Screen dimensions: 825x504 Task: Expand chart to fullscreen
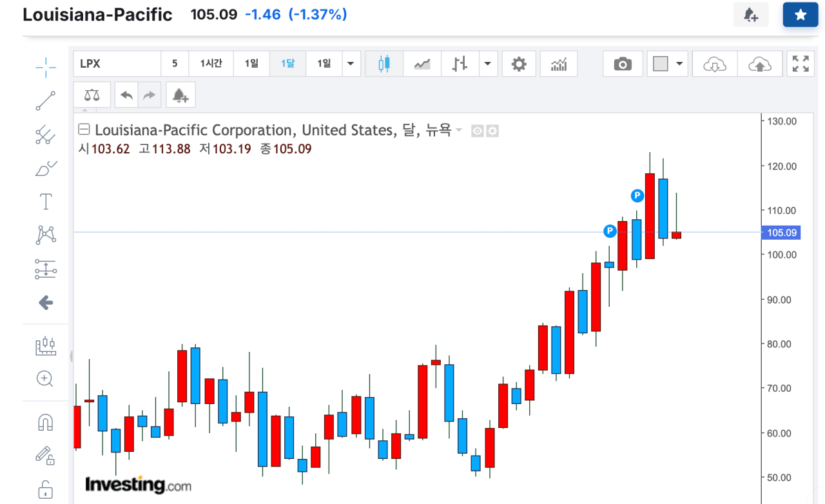[801, 64]
